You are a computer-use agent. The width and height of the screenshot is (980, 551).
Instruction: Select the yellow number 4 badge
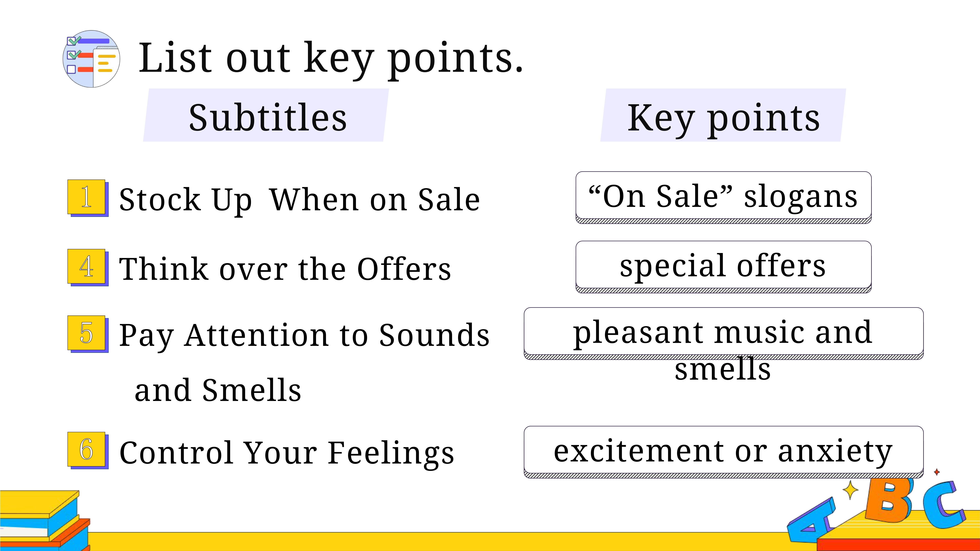(x=87, y=267)
